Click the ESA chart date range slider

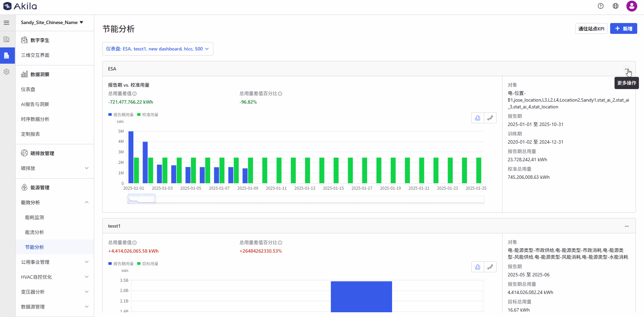point(142,200)
